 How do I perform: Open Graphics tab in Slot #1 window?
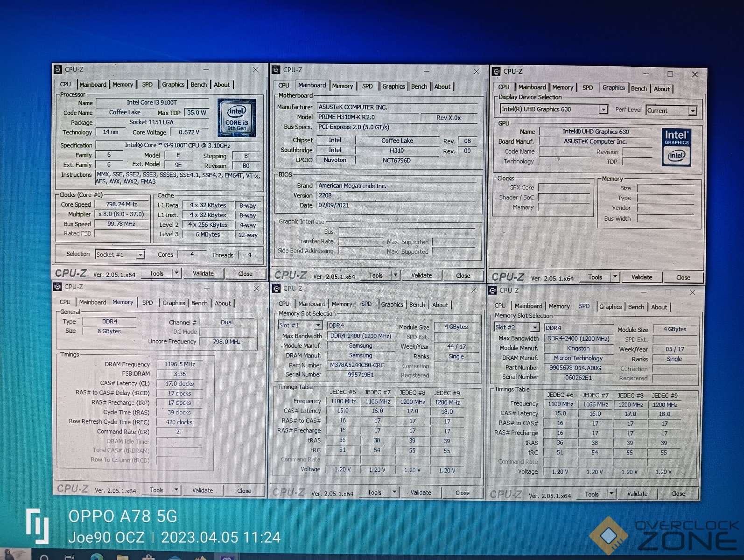[x=392, y=304]
